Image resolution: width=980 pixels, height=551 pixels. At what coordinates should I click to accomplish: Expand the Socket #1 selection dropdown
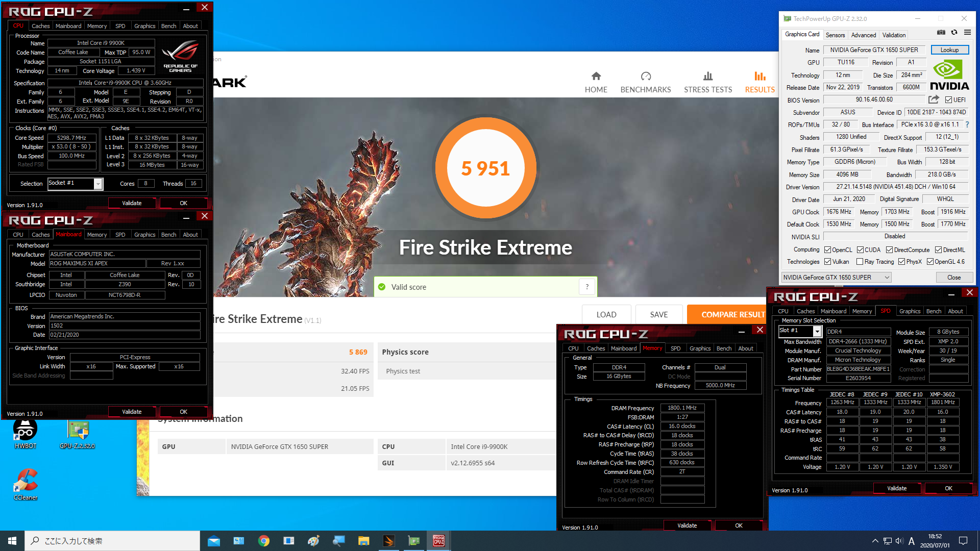tap(98, 184)
